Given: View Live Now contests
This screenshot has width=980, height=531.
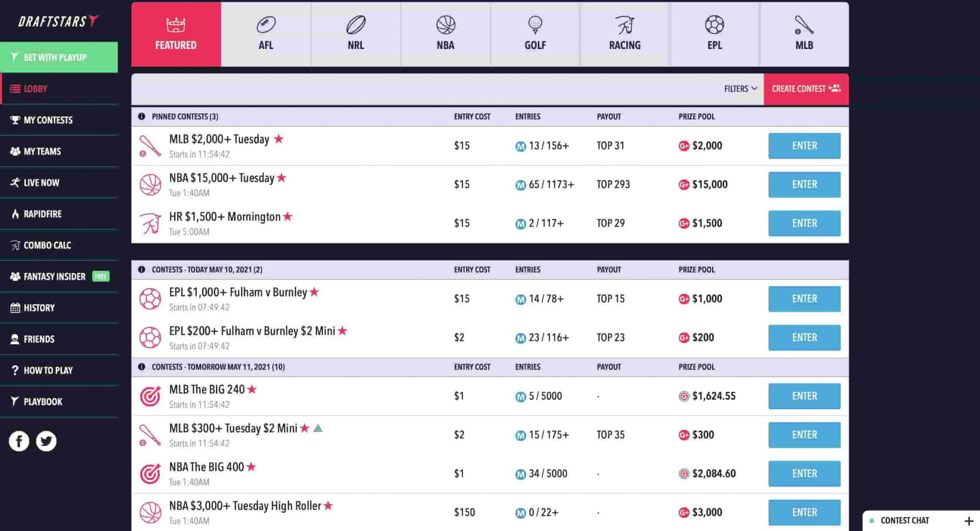Looking at the screenshot, I should (x=59, y=183).
